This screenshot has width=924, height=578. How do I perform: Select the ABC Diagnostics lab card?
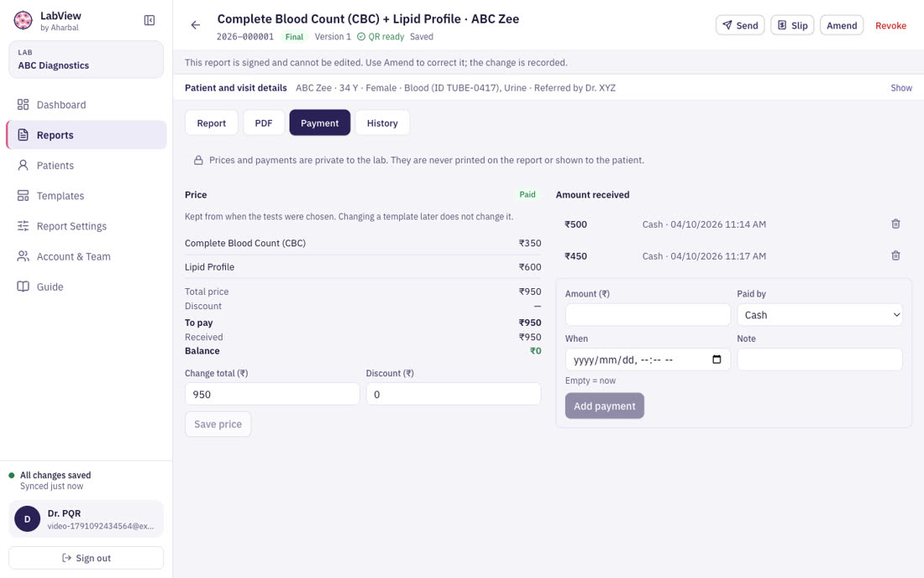pyautogui.click(x=86, y=60)
